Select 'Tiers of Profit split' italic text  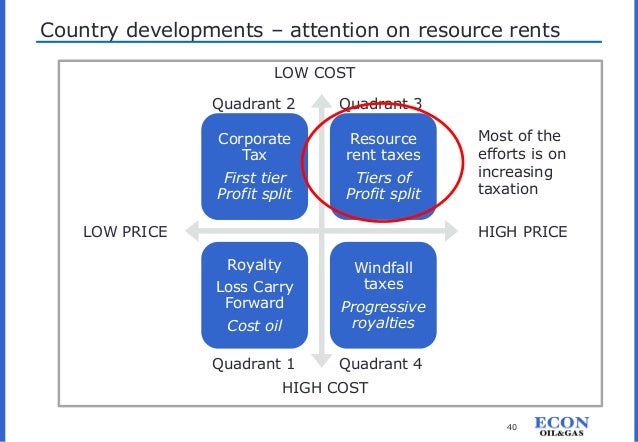click(x=383, y=186)
